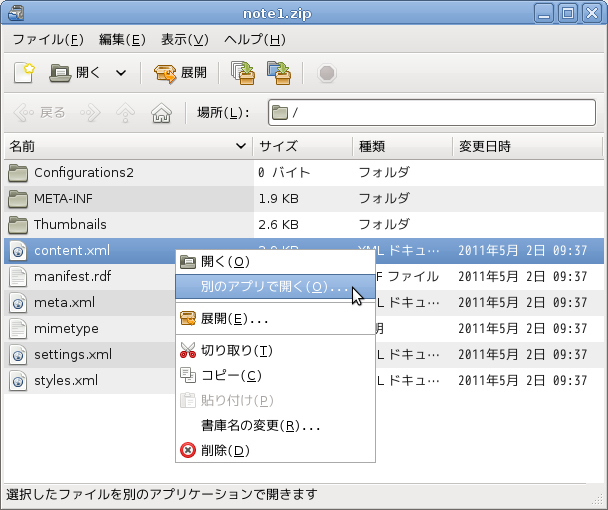Choose 展開(E)... in the context menu
Image resolution: width=608 pixels, height=510 pixels.
(x=275, y=319)
